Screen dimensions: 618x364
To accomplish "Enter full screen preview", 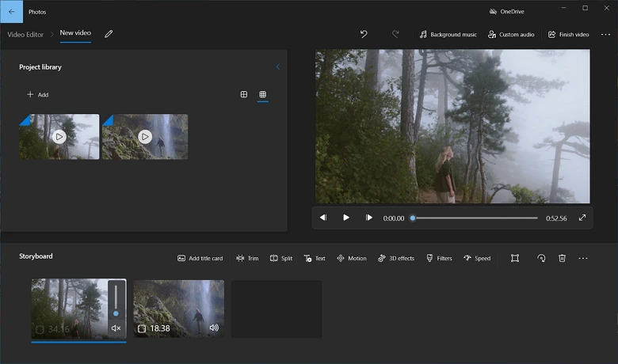I will (582, 218).
